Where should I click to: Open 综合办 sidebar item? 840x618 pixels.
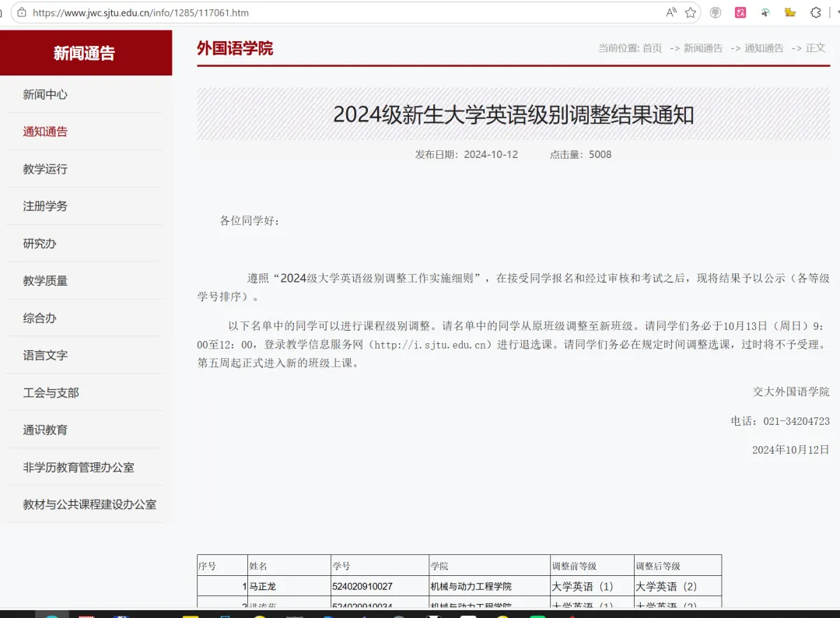pos(39,318)
